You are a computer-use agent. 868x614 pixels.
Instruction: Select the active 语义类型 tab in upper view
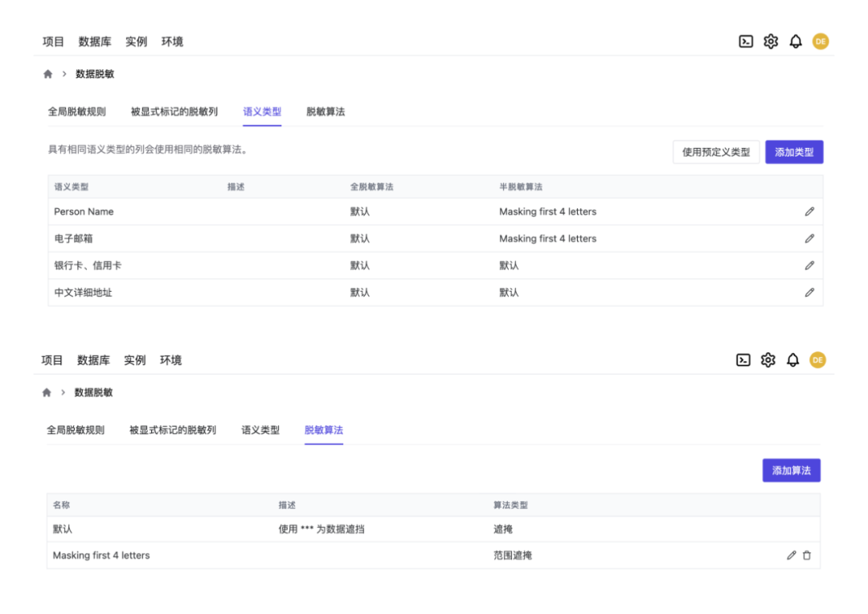point(262,112)
